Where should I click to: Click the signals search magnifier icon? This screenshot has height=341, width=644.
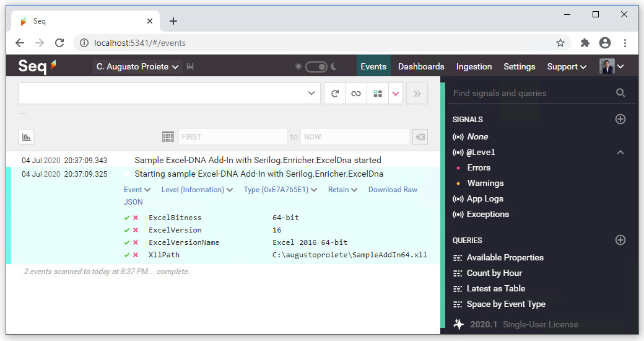[x=620, y=93]
